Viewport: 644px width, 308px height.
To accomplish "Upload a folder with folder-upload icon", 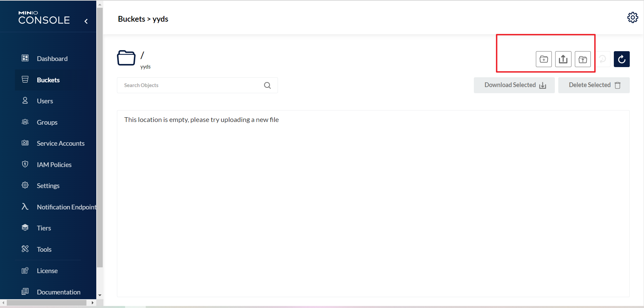I will tap(583, 59).
